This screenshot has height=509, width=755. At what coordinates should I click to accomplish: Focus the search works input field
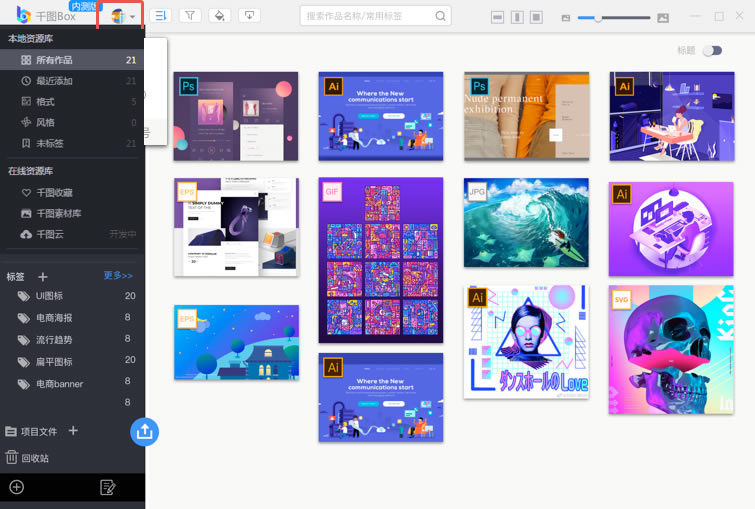[x=376, y=16]
